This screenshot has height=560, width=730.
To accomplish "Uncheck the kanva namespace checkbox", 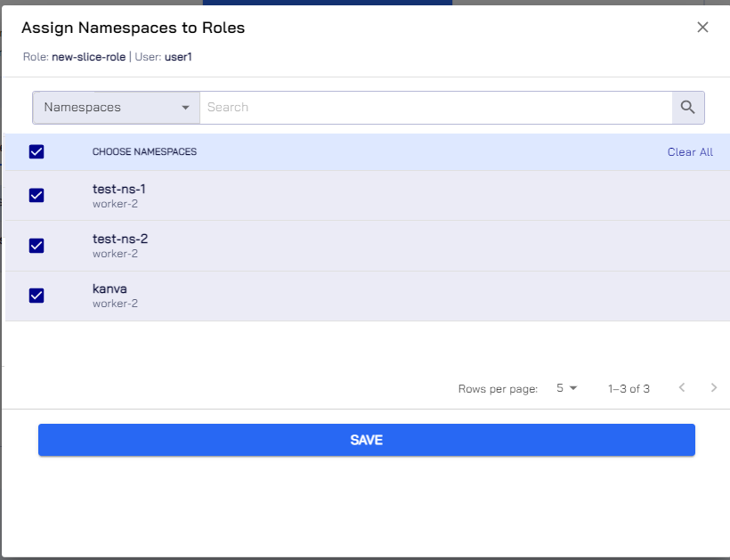I will (36, 296).
